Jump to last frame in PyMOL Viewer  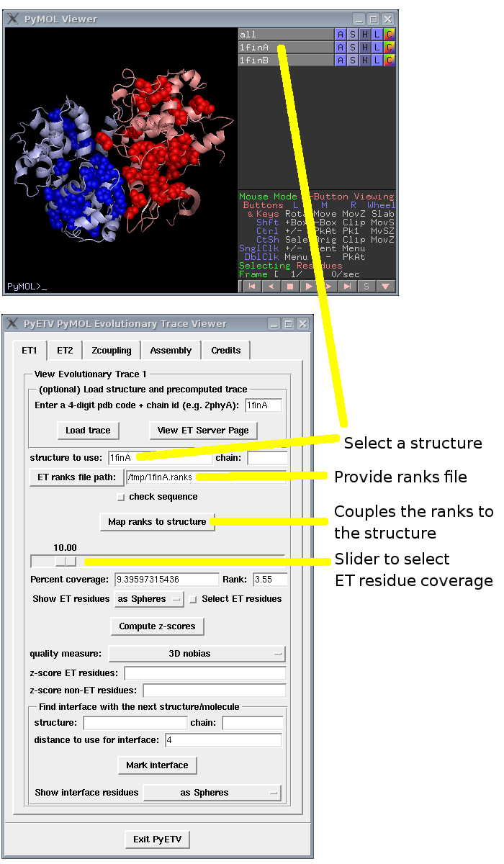coord(348,287)
